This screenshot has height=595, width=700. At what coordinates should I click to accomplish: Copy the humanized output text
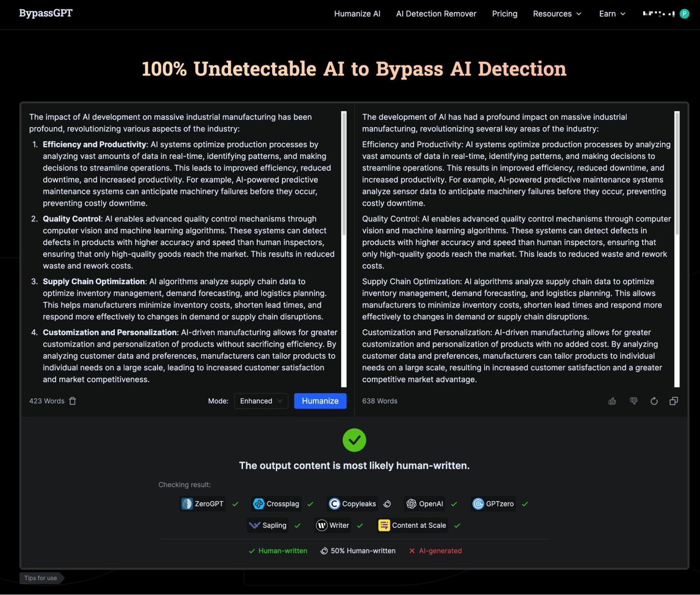(674, 401)
